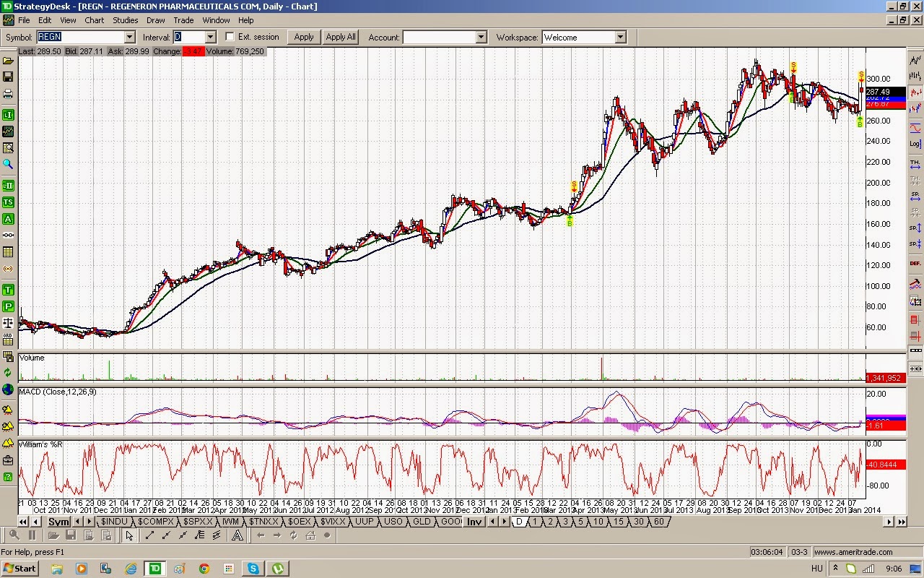Open file with the folder icon in left sidebar

point(8,61)
